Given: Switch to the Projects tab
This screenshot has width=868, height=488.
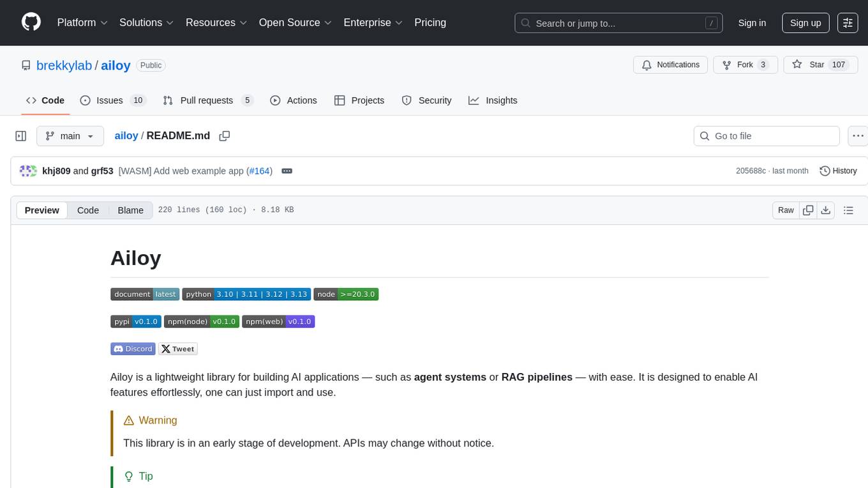Looking at the screenshot, I should tap(359, 100).
